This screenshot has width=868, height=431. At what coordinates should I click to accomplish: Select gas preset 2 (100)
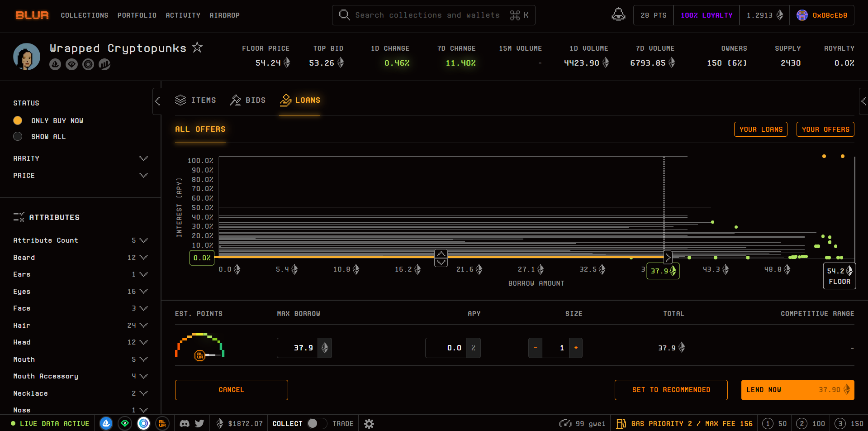pyautogui.click(x=811, y=424)
